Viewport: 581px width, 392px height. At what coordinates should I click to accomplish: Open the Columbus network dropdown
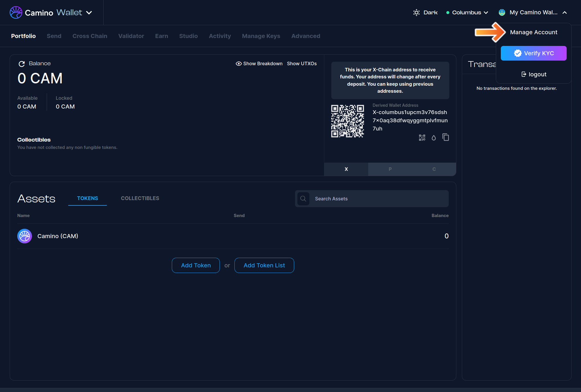tap(467, 12)
